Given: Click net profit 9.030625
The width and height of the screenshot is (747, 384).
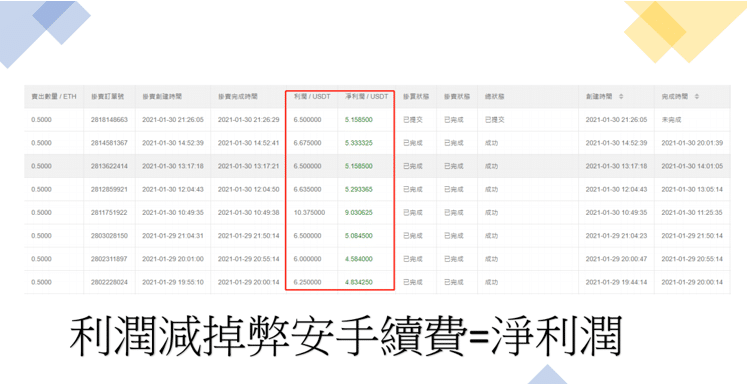Looking at the screenshot, I should [359, 212].
